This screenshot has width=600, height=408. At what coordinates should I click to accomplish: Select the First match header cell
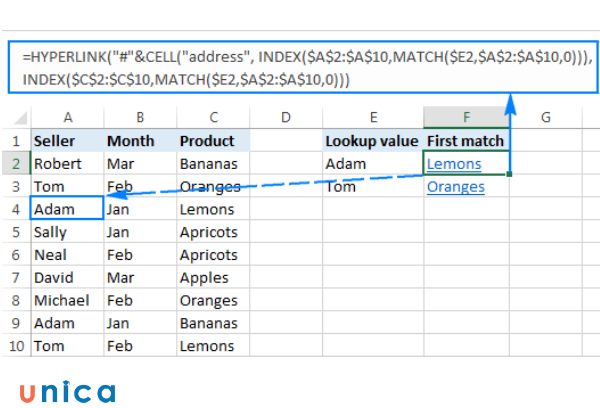coord(466,141)
